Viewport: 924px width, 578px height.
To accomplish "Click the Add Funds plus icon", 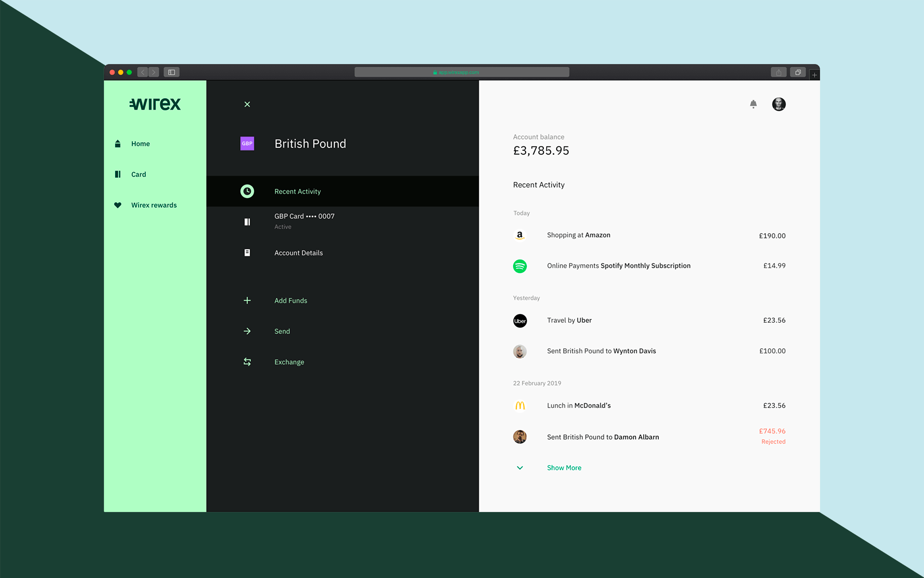I will (247, 301).
